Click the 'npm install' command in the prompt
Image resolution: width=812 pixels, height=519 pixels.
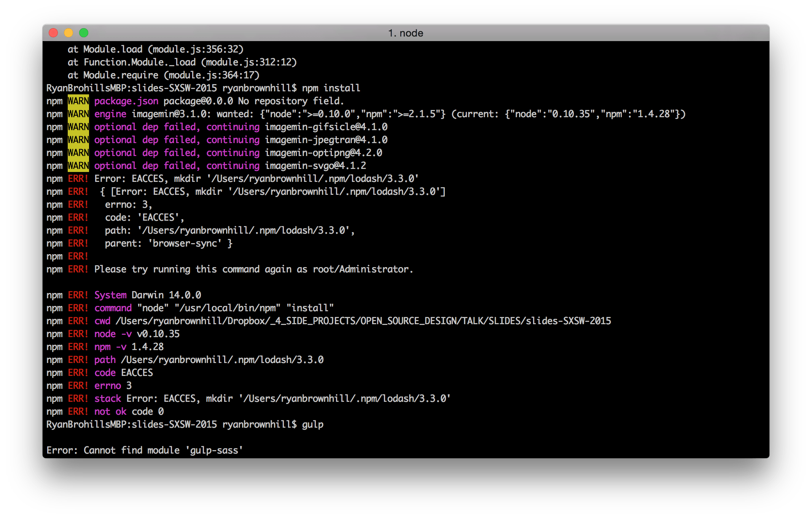(x=331, y=88)
